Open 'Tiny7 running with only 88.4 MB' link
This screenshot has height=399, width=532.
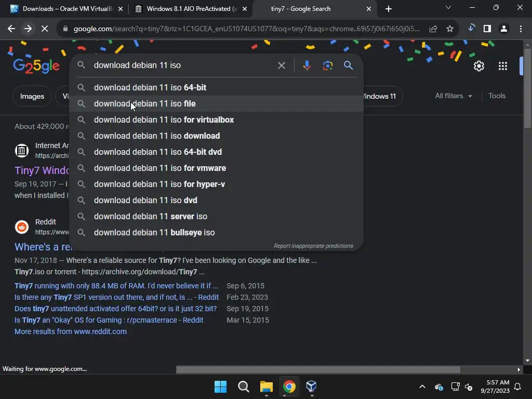click(116, 286)
